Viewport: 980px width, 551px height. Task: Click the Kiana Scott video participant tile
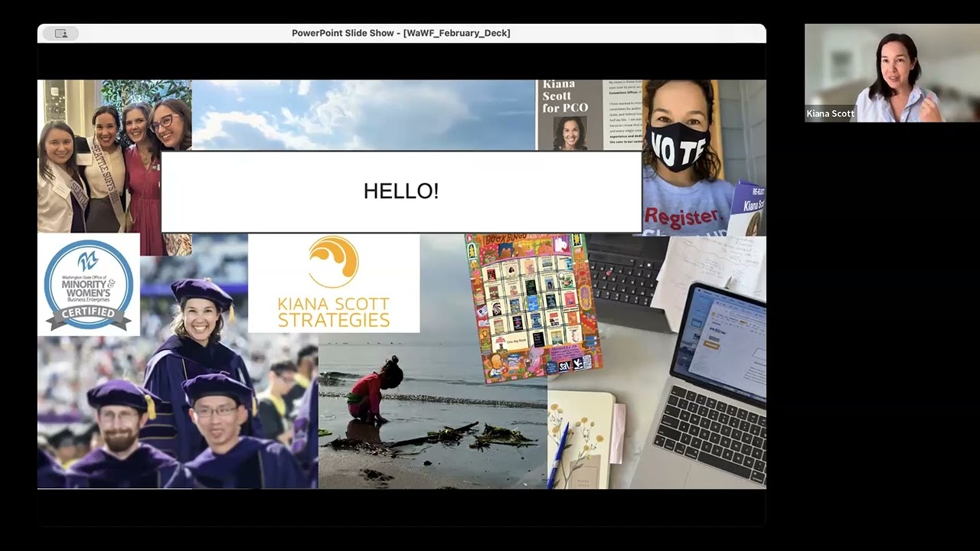point(892,73)
